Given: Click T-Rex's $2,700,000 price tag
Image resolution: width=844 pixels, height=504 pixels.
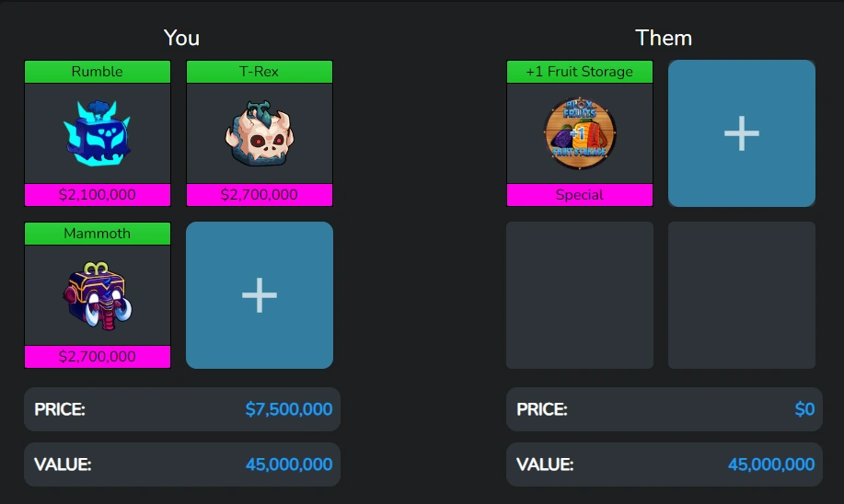Looking at the screenshot, I should pyautogui.click(x=260, y=195).
